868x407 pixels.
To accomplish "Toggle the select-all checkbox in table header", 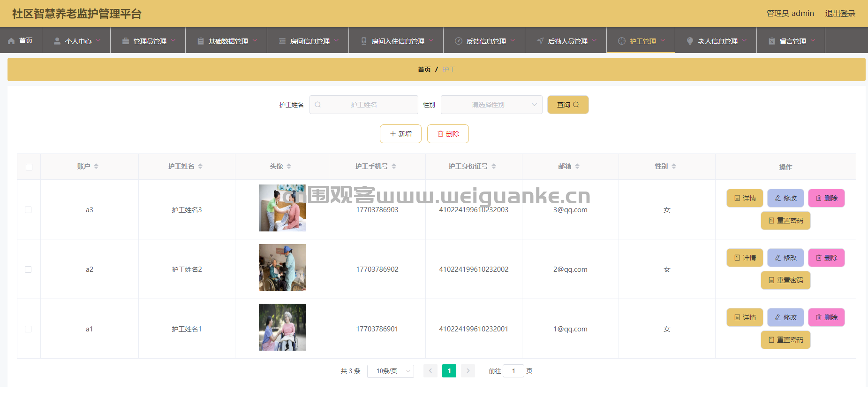I will coord(29,167).
